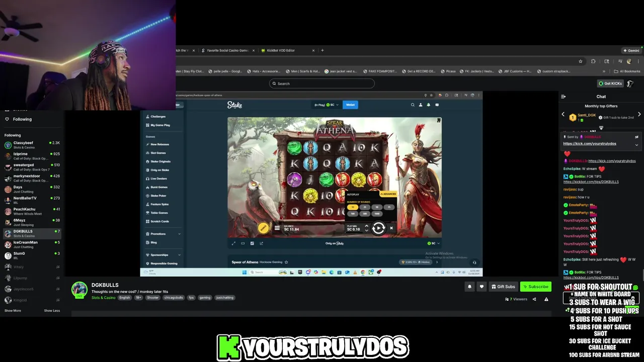Select 25 autoplay rounds
This screenshot has height=362, width=644.
pos(365,207)
